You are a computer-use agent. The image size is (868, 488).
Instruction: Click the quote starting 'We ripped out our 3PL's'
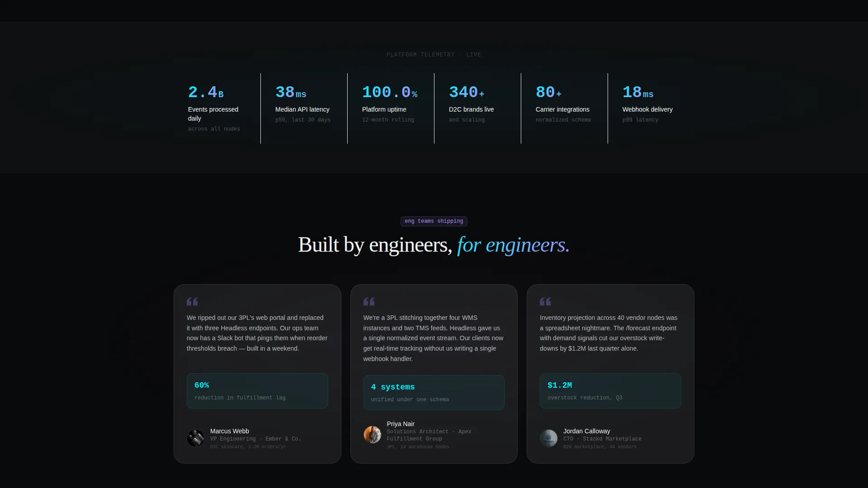(257, 333)
